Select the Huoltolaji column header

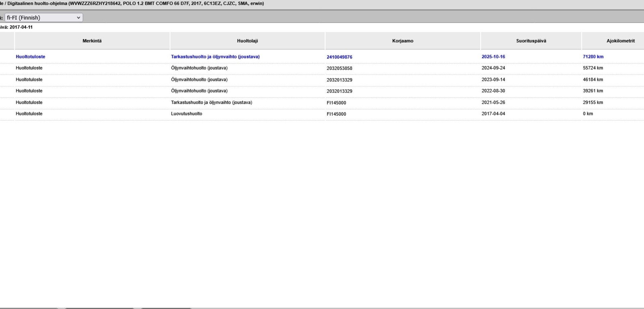tap(247, 41)
